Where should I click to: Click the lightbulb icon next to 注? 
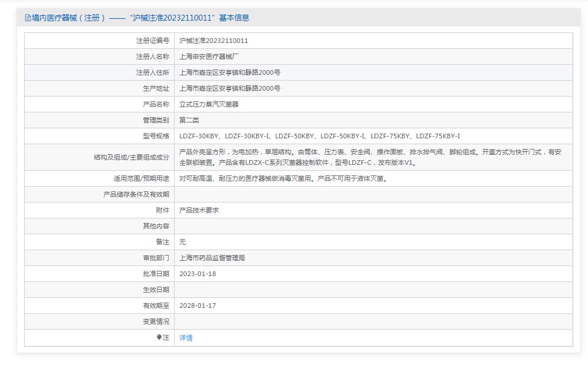pos(159,337)
